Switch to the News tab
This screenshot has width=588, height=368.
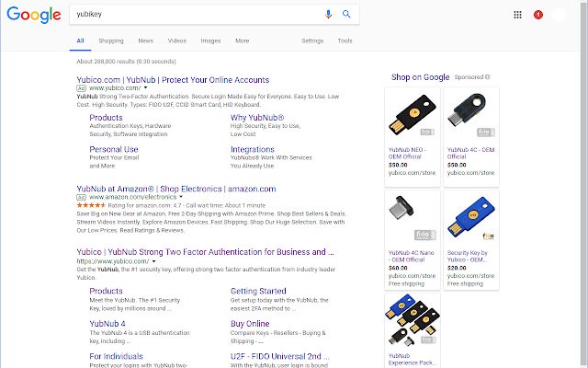(145, 40)
